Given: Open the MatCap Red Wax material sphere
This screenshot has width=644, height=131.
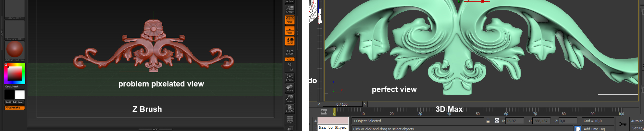Looking at the screenshot, I should click(x=15, y=51).
